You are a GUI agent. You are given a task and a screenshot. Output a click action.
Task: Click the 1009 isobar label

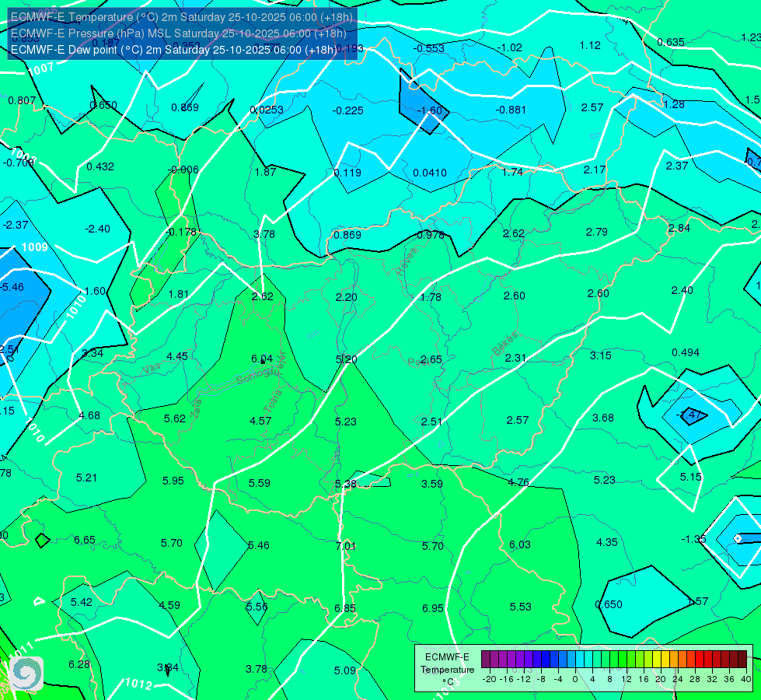(x=35, y=247)
